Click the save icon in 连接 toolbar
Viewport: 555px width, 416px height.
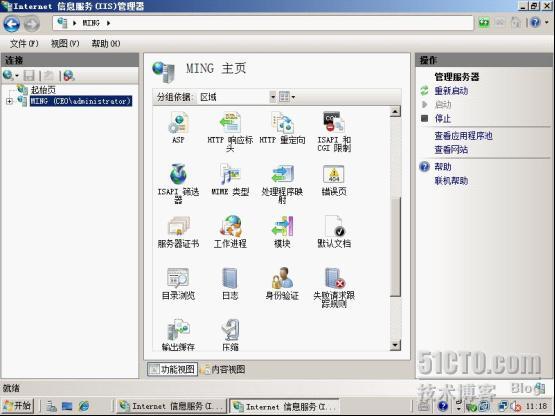pyautogui.click(x=29, y=75)
